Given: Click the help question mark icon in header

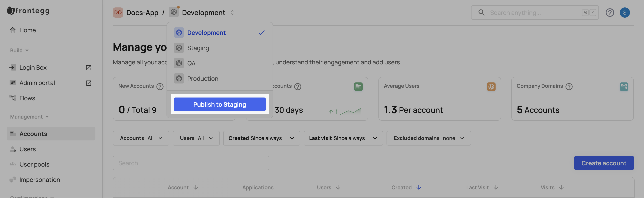Looking at the screenshot, I should (609, 13).
